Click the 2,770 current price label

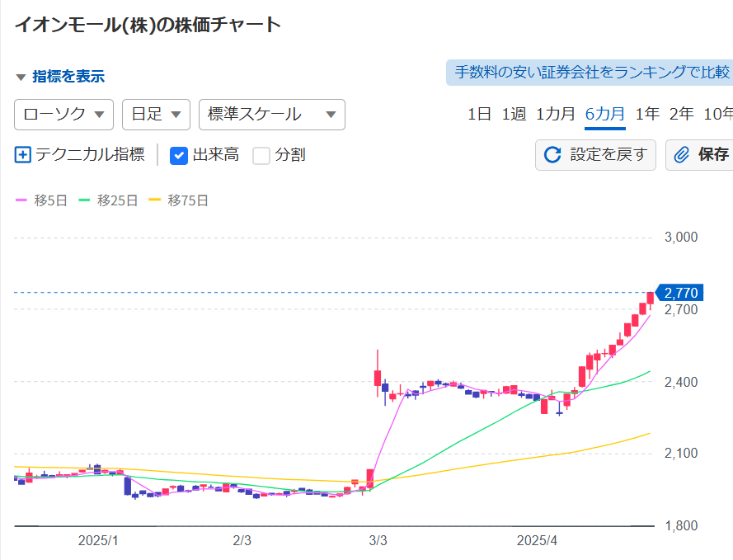coord(680,293)
